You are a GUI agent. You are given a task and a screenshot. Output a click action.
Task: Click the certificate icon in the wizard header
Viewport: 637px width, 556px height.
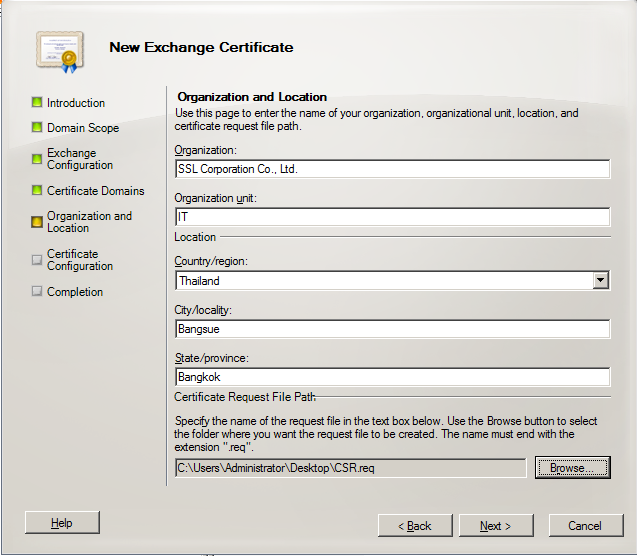(x=58, y=49)
